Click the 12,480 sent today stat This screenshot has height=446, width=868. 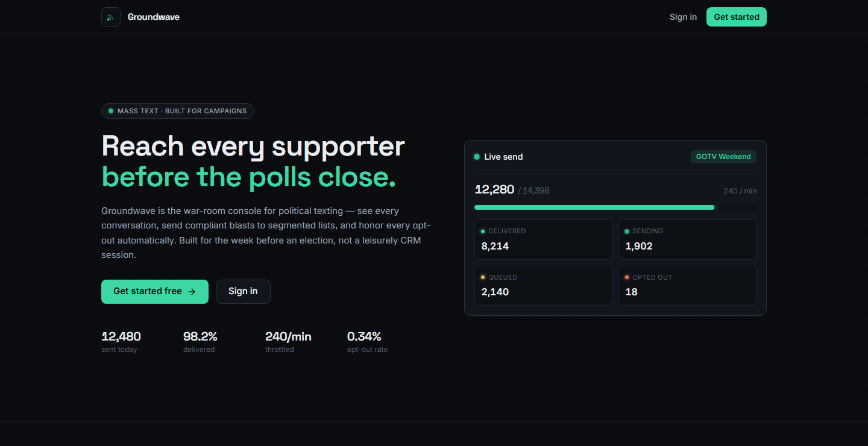click(x=121, y=342)
